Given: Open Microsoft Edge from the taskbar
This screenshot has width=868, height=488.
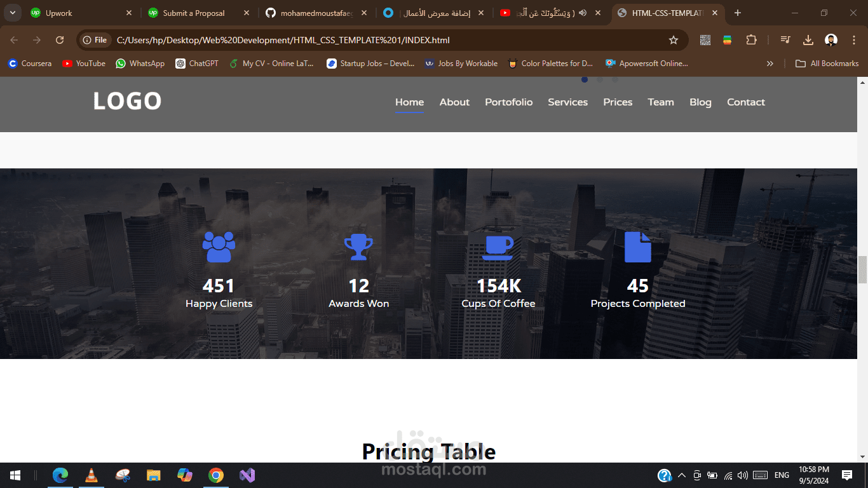Looking at the screenshot, I should click(60, 475).
